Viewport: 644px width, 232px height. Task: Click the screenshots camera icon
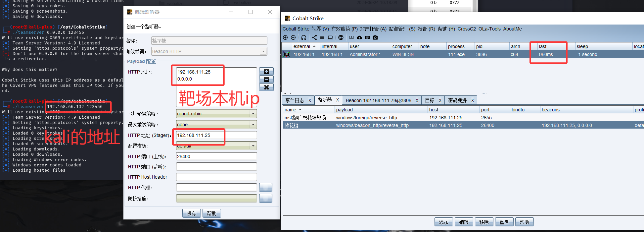click(375, 37)
